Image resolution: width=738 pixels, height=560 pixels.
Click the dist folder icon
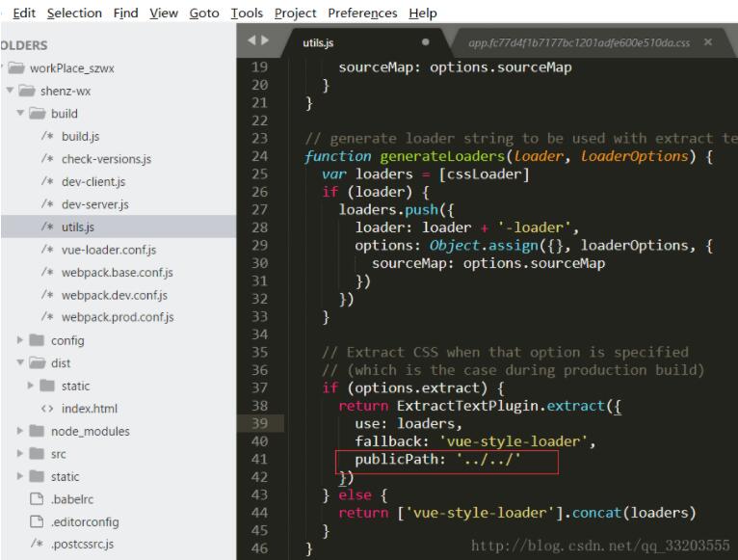point(38,362)
